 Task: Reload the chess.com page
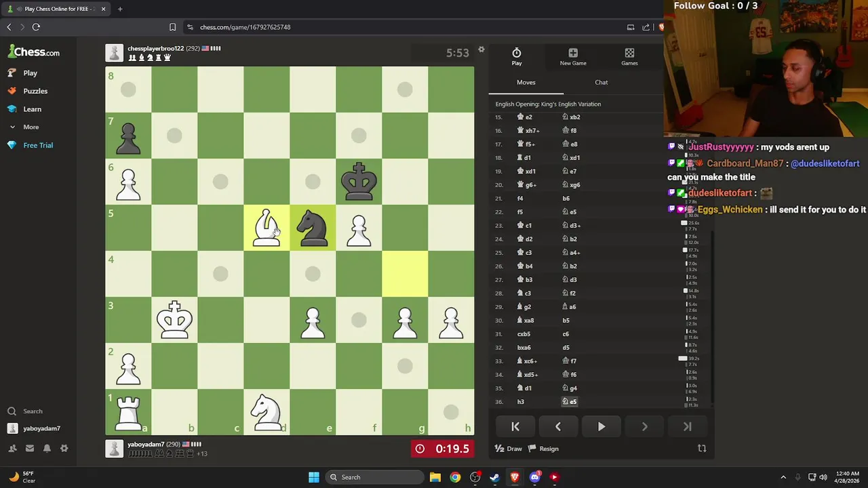[x=36, y=27]
